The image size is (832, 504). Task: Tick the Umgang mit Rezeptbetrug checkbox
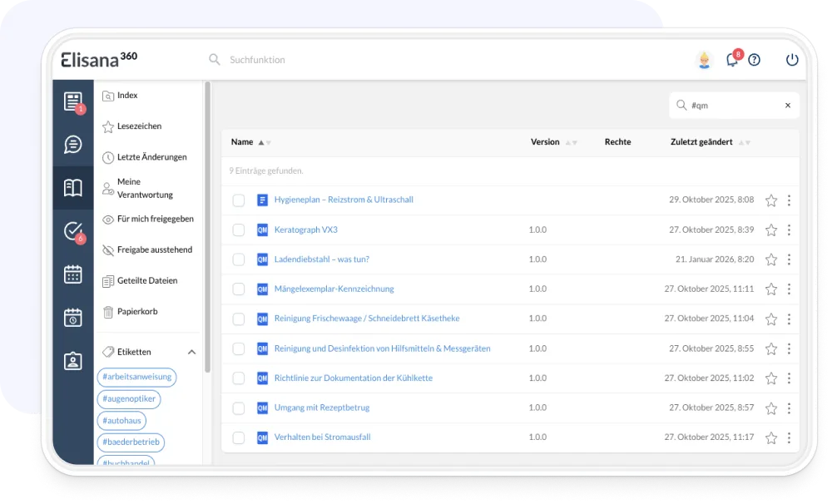point(239,408)
